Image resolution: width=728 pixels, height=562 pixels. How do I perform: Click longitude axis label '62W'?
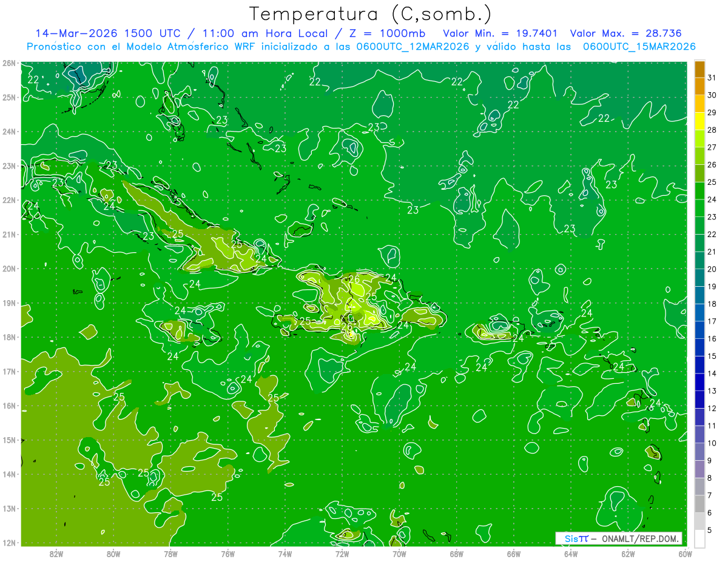[x=628, y=554]
